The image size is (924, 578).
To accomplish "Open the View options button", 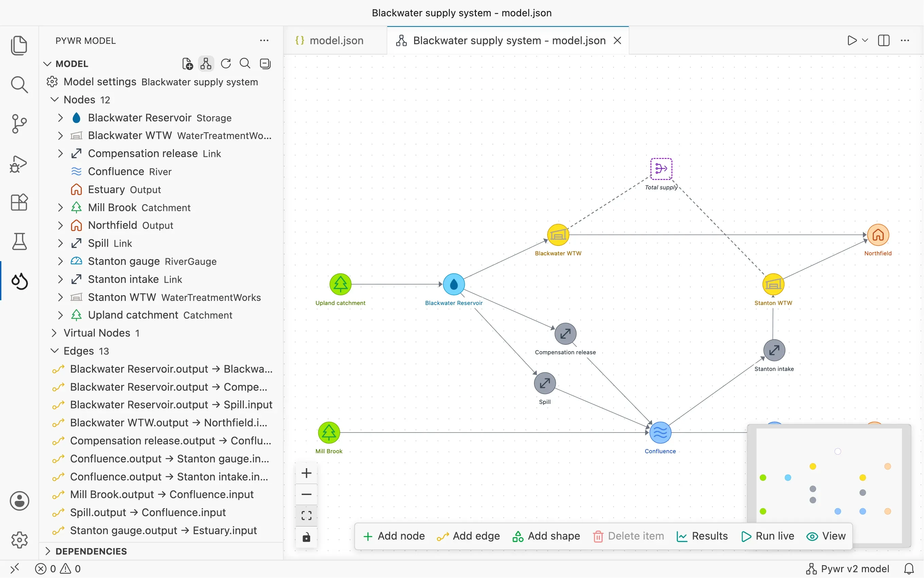I will 826,536.
